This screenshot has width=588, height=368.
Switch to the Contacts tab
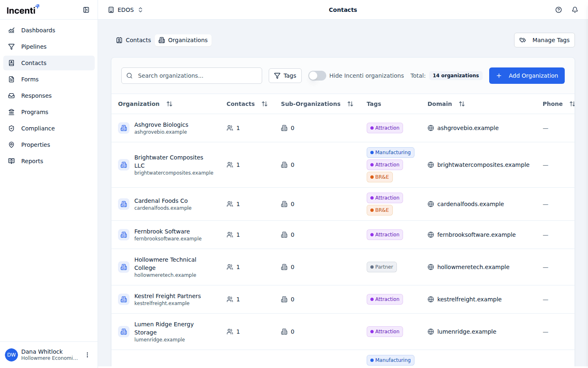click(134, 40)
